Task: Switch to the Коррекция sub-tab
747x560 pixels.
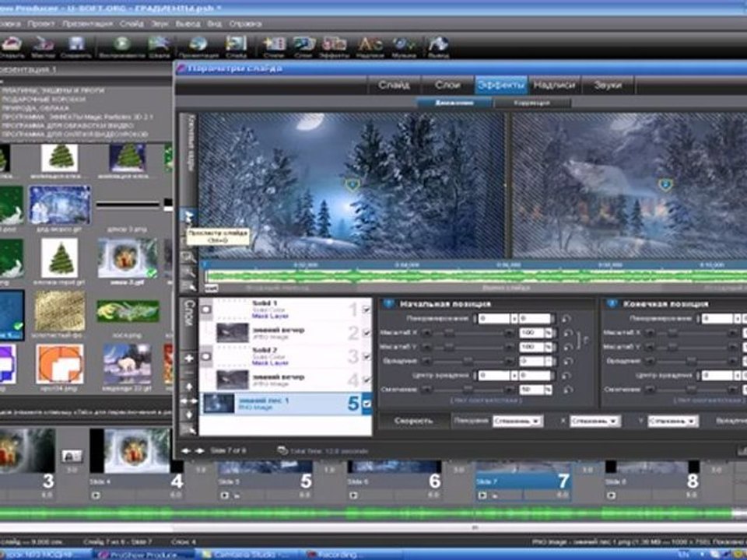Action: point(532,103)
